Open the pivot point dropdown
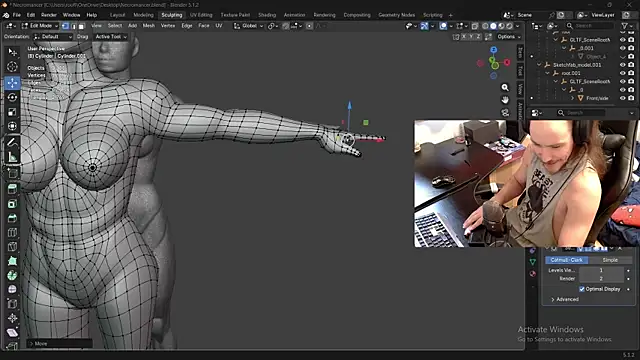Image resolution: width=640 pixels, height=360 pixels. click(273, 26)
